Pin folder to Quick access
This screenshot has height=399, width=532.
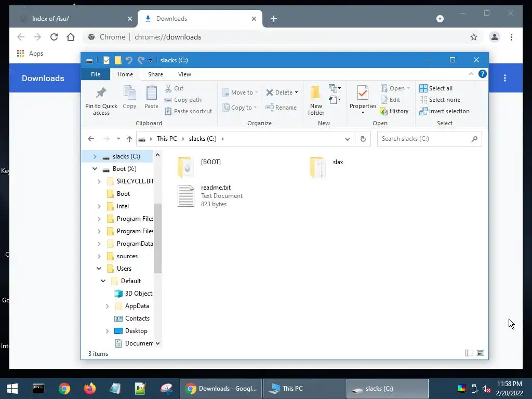coord(101,100)
